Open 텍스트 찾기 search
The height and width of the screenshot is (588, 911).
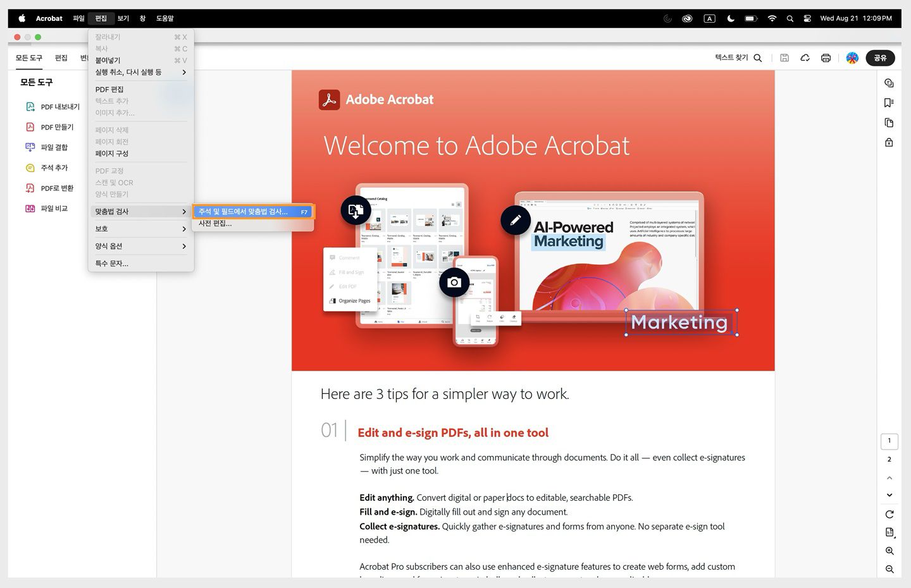click(738, 58)
